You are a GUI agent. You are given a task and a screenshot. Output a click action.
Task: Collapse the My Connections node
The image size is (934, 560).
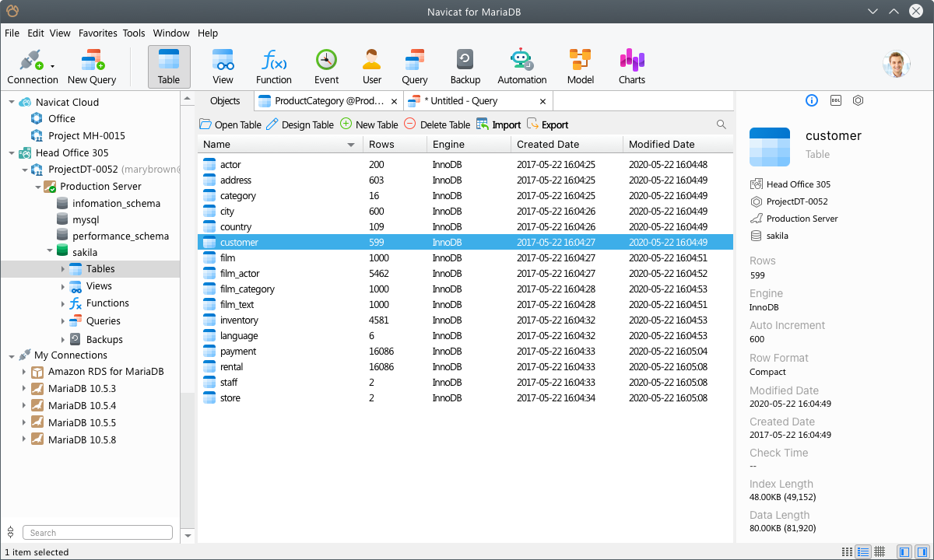point(12,355)
